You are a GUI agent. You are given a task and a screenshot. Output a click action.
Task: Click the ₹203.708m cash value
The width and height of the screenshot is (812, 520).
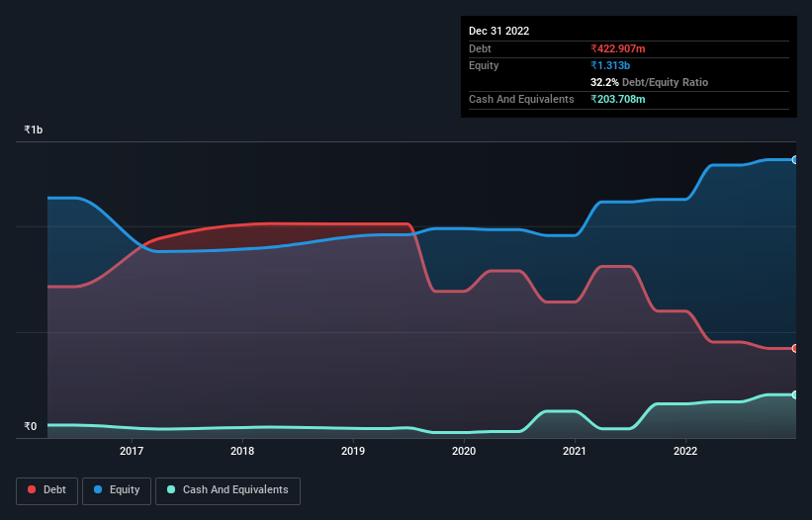tap(618, 99)
